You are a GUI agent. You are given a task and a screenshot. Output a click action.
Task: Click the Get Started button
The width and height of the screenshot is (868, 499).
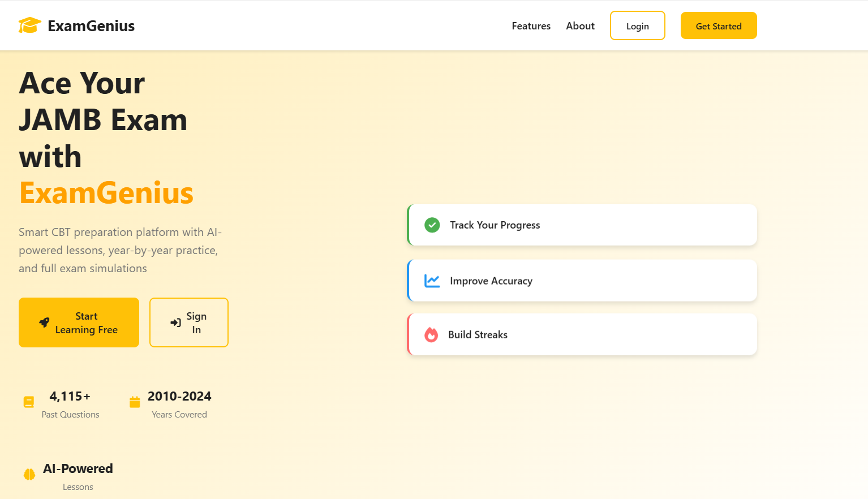[x=719, y=25]
